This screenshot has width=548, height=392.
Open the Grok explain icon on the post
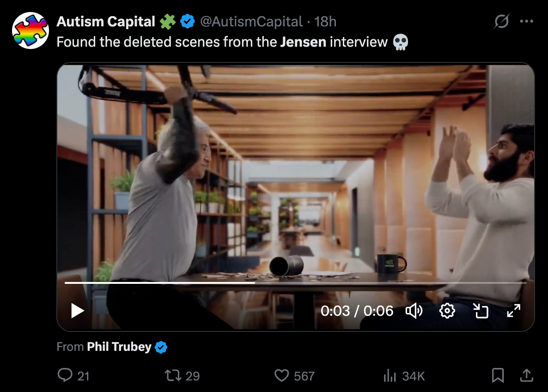tap(501, 21)
